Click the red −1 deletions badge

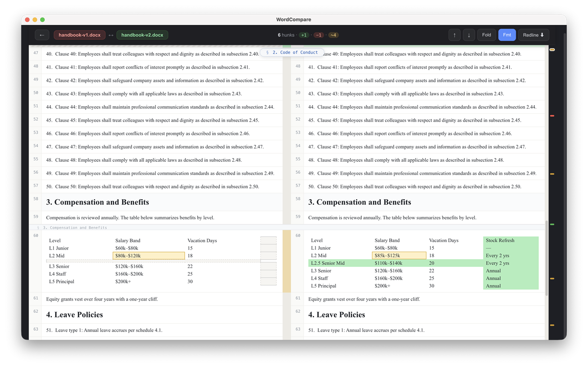(318, 35)
